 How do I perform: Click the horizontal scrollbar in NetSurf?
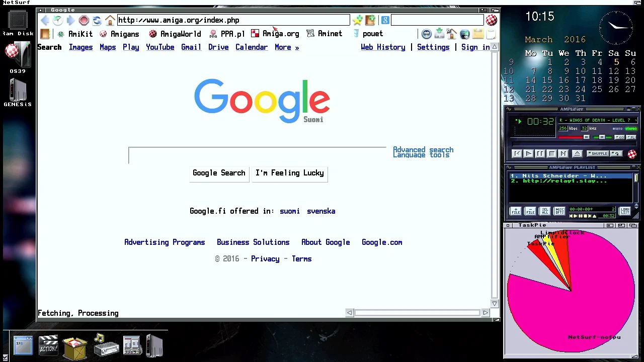pos(418,313)
